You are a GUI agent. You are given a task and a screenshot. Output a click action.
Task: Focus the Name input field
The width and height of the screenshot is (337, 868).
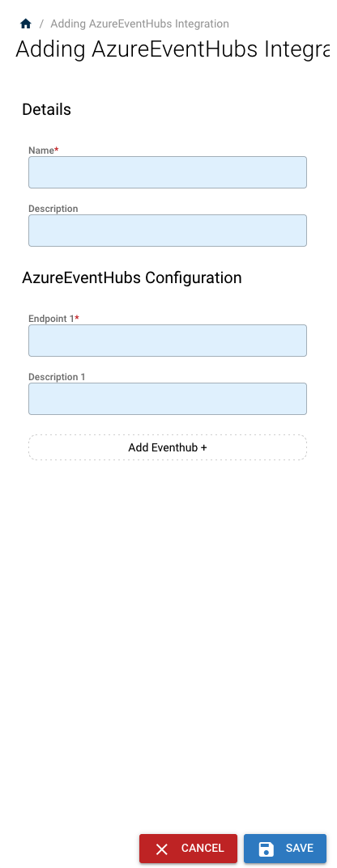coord(168,172)
